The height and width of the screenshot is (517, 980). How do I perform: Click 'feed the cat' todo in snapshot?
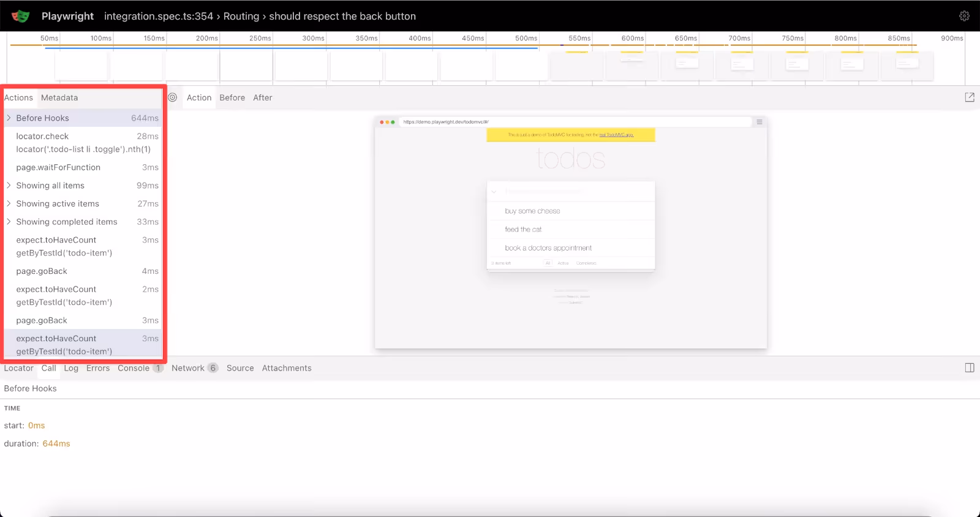click(x=523, y=229)
